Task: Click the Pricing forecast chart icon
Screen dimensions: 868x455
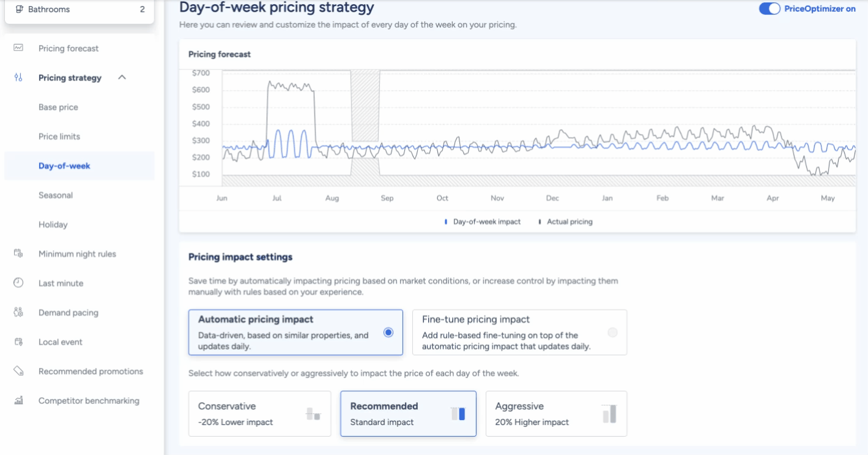Action: pos(18,48)
